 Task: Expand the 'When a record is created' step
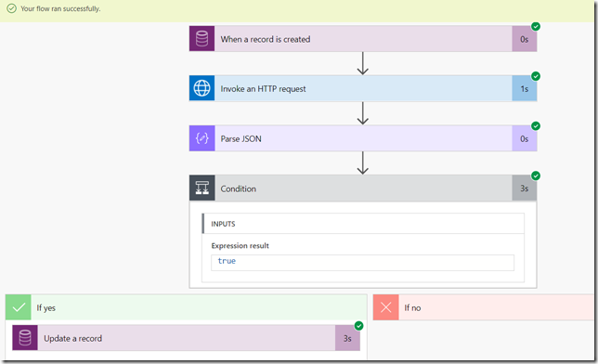(x=363, y=39)
